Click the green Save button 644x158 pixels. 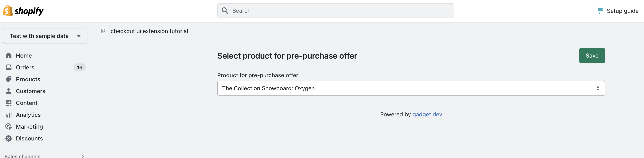[x=592, y=56]
